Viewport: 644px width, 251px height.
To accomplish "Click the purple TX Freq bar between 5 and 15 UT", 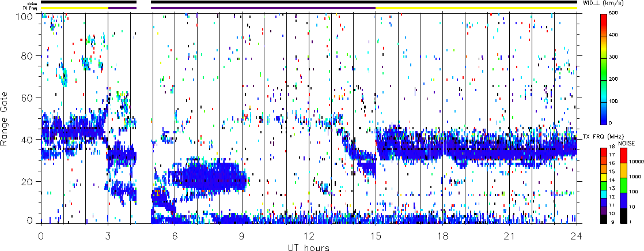I will [x=263, y=8].
